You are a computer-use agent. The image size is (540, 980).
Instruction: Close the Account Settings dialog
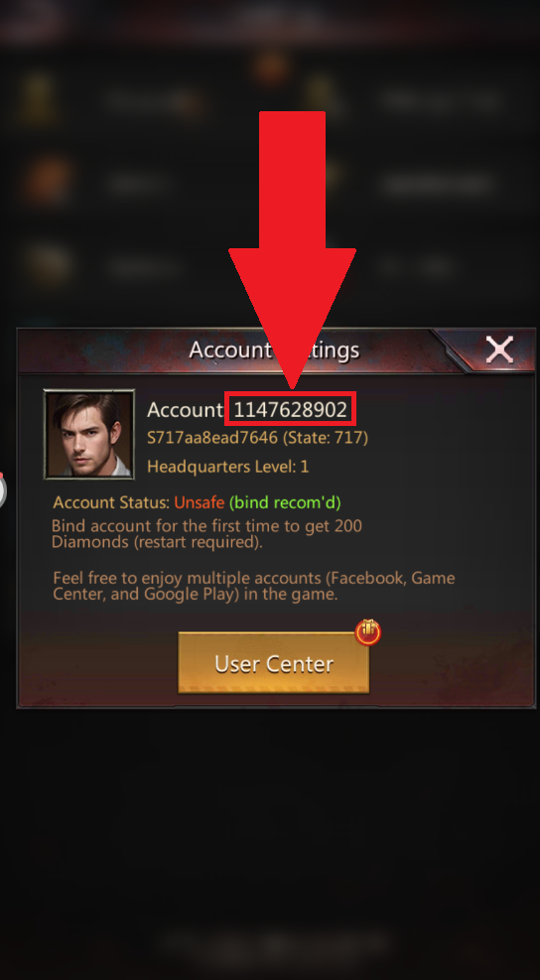point(499,350)
